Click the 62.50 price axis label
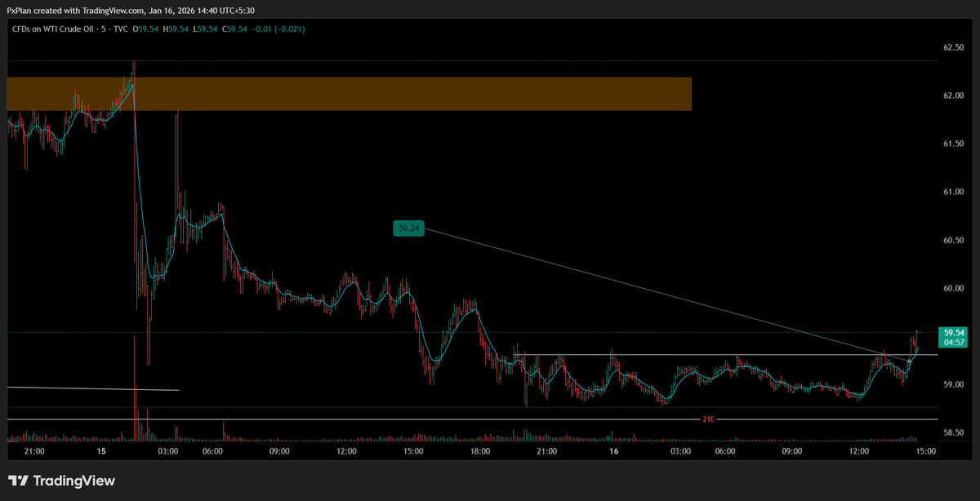980x501 pixels. tap(954, 47)
